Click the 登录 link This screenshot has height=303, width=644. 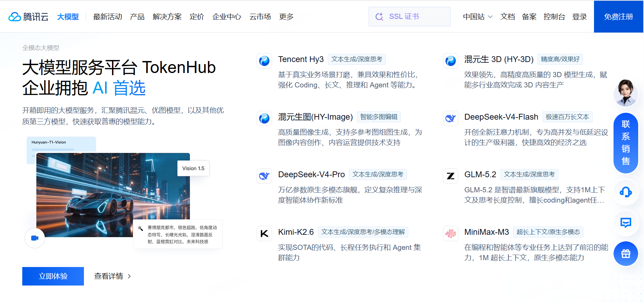pyautogui.click(x=580, y=16)
